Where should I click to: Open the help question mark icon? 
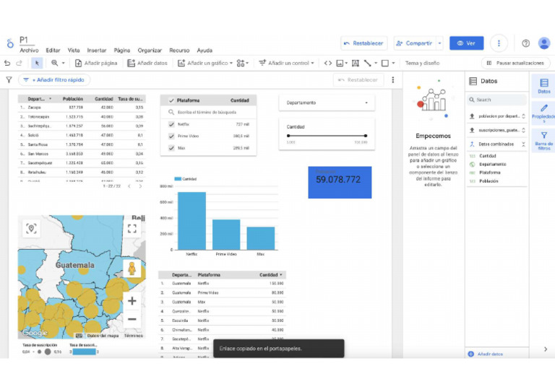pyautogui.click(x=525, y=43)
